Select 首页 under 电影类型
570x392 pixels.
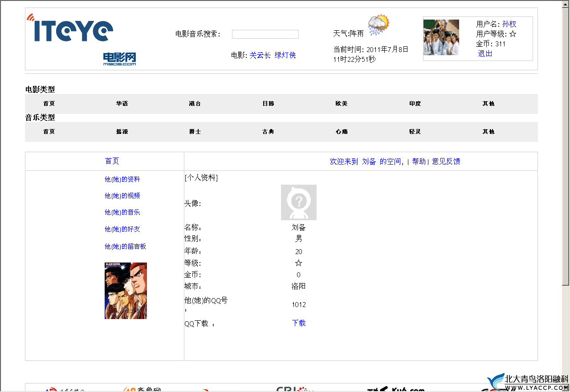coord(49,104)
